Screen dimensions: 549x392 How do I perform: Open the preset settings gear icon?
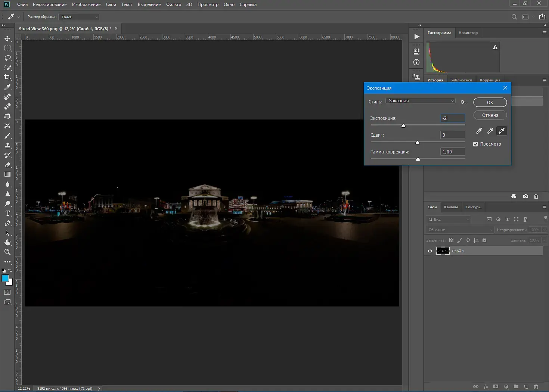(x=463, y=102)
